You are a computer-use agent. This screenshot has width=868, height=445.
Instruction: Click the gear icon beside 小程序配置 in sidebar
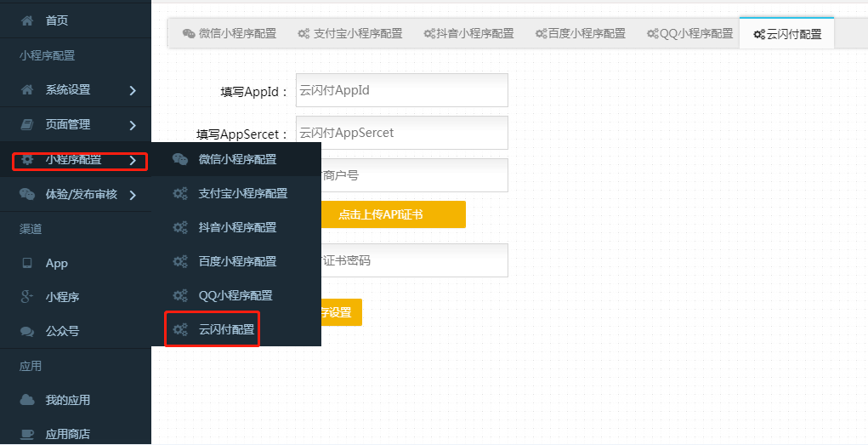[x=26, y=160]
